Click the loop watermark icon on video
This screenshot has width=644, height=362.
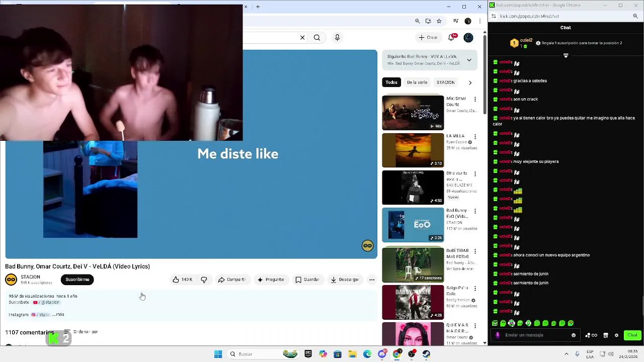coord(368,245)
